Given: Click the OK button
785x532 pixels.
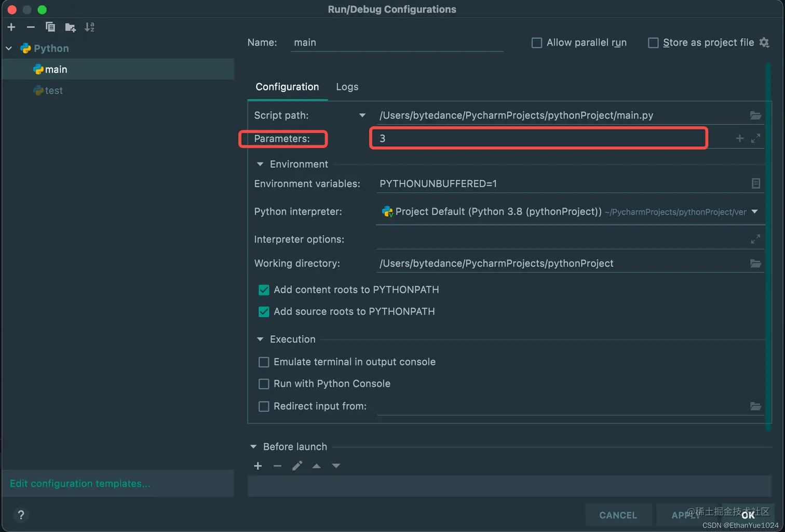Looking at the screenshot, I should (748, 515).
